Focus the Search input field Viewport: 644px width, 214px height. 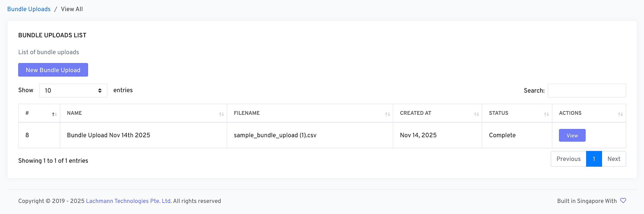click(587, 91)
